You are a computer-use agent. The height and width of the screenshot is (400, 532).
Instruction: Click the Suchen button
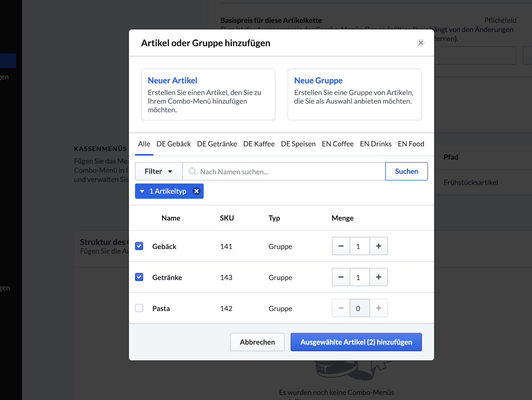pyautogui.click(x=407, y=171)
